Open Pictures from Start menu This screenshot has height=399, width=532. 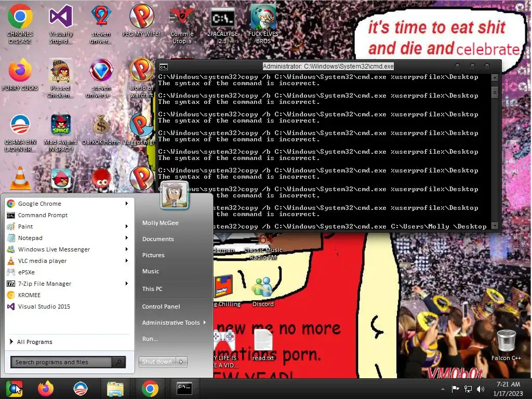153,255
